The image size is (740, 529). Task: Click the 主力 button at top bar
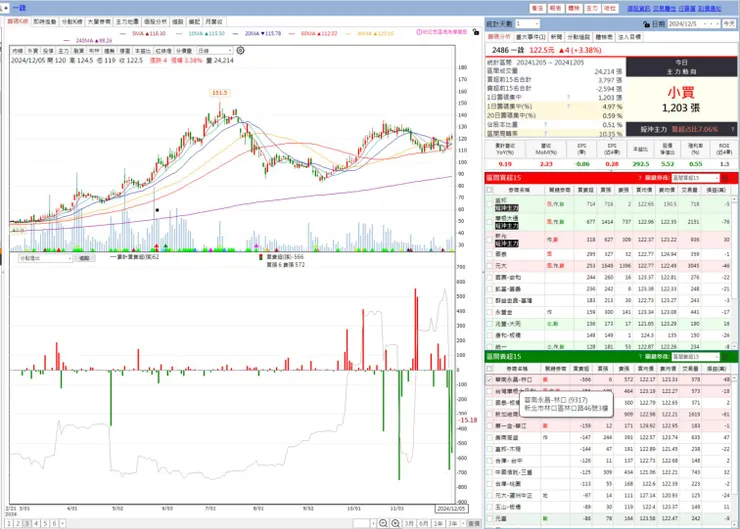pos(592,8)
